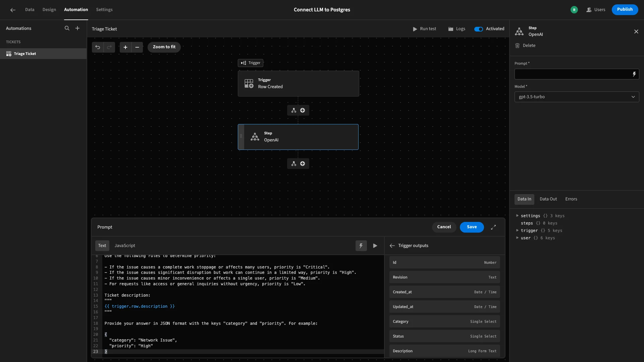Open the Settings tab
The height and width of the screenshot is (362, 644).
pos(104,10)
